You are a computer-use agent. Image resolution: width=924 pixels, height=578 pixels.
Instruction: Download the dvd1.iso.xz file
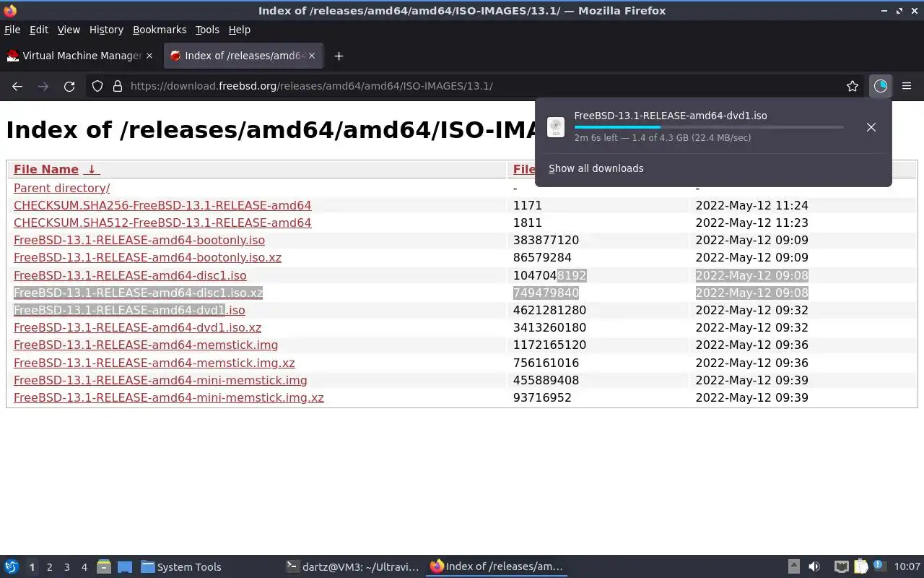pos(137,327)
